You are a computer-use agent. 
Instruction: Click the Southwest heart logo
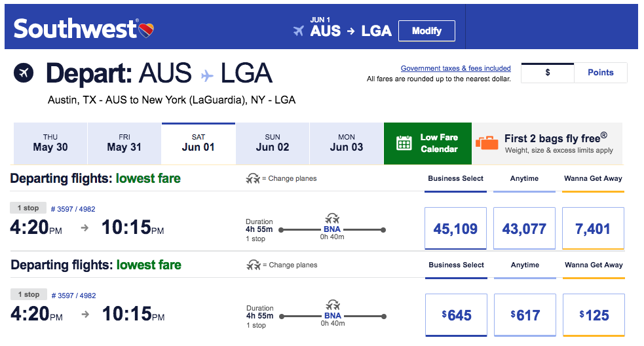click(146, 30)
